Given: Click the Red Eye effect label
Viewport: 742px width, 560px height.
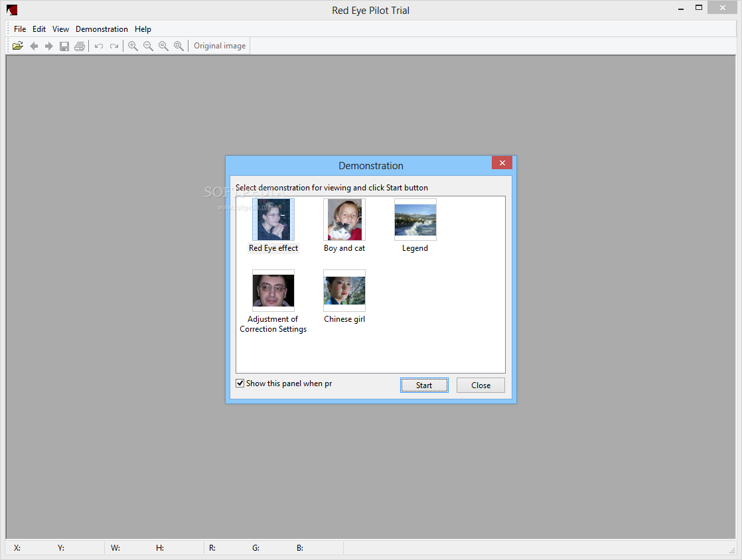Looking at the screenshot, I should tap(273, 248).
